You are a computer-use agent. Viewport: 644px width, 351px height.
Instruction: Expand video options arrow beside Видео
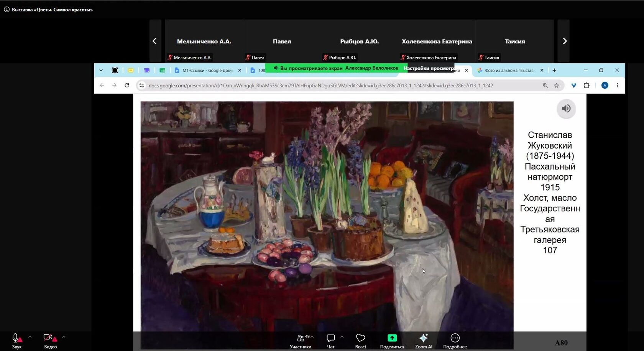64,337
